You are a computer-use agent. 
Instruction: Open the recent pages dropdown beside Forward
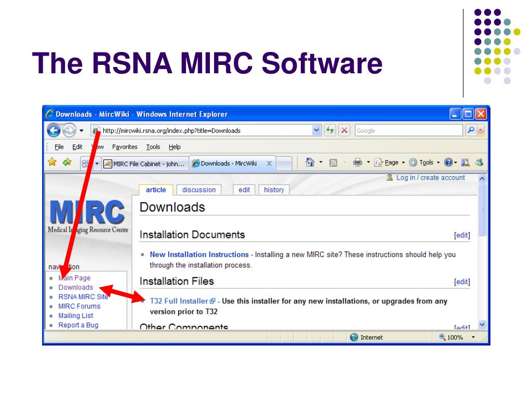point(82,130)
